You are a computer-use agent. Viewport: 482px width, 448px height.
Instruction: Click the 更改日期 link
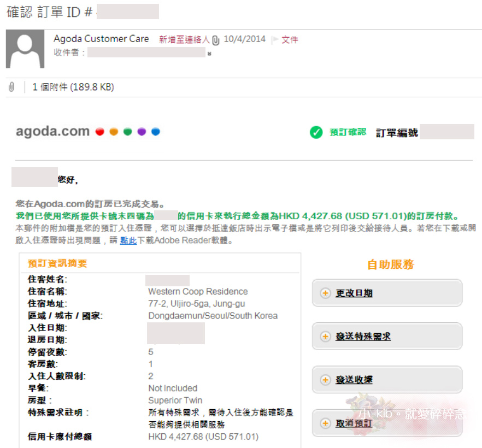(x=354, y=293)
